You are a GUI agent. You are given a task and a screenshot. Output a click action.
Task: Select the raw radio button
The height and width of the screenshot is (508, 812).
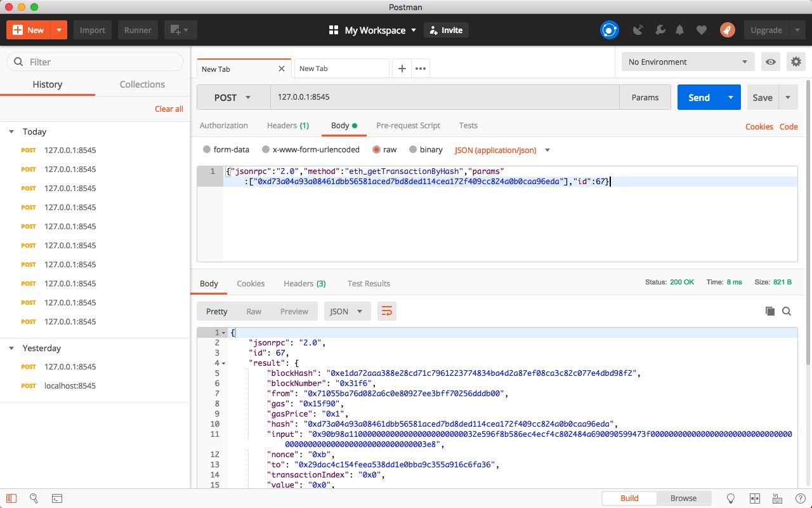377,150
